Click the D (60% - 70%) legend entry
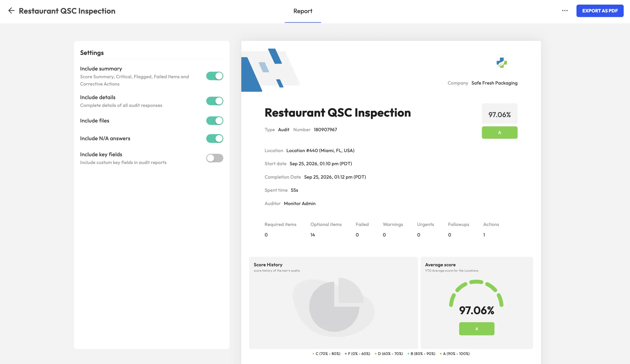630x364 pixels. 389,354
